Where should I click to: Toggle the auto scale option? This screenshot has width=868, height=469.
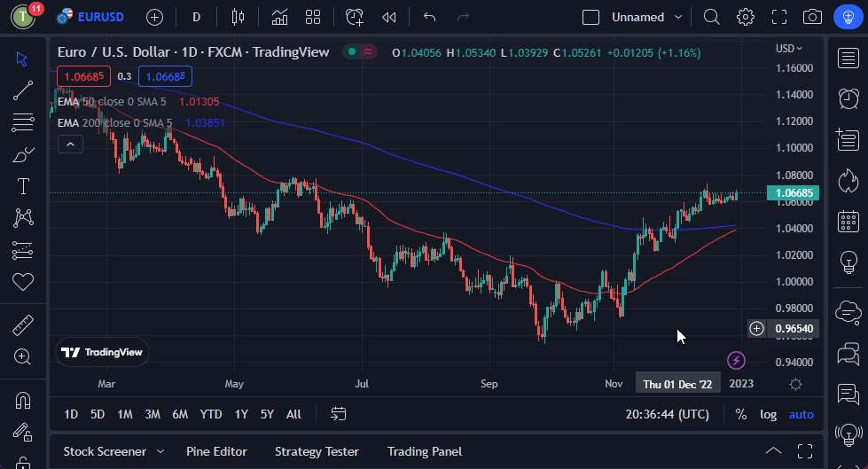tap(801, 414)
